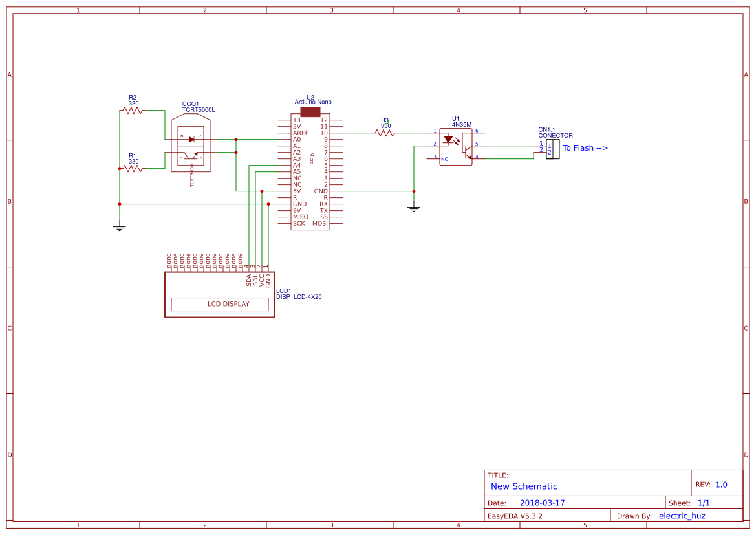This screenshot has width=756, height=535.
Task: Select the "electric_huz" drawn-by name
Action: point(682,516)
